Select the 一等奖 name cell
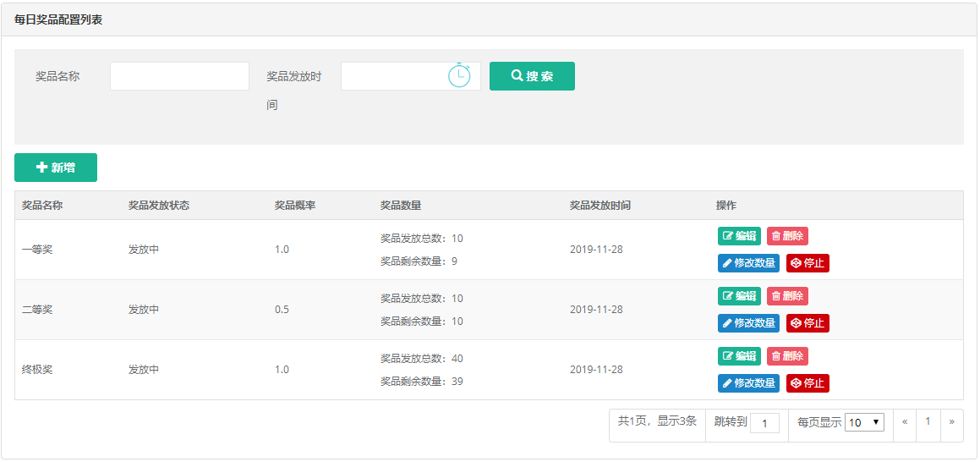Screen dimensions: 980x462 coord(37,250)
